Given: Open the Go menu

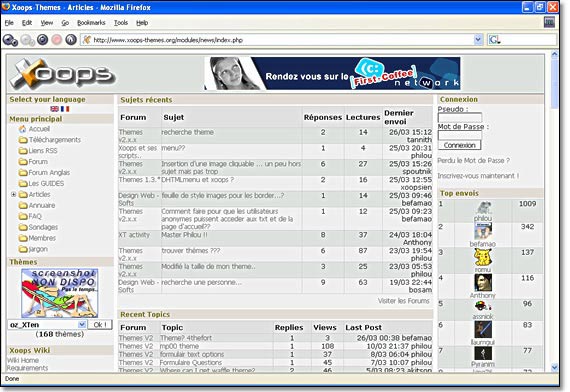Looking at the screenshot, I should 65,23.
